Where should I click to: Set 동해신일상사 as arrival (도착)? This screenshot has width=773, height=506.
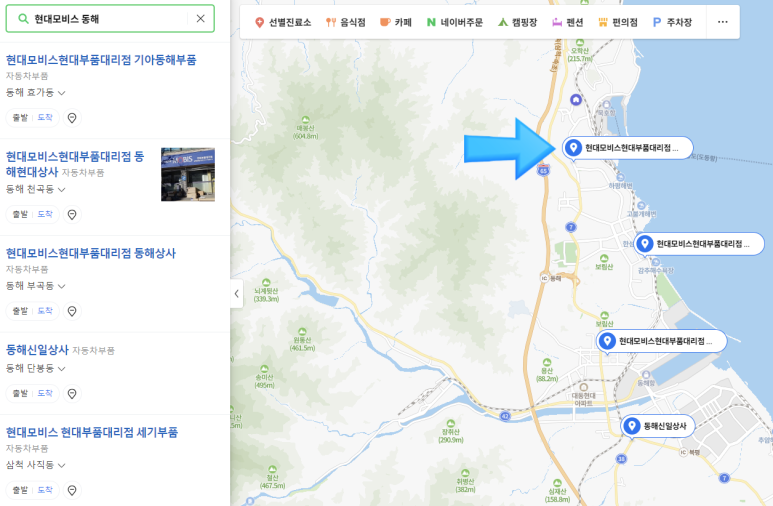45,393
